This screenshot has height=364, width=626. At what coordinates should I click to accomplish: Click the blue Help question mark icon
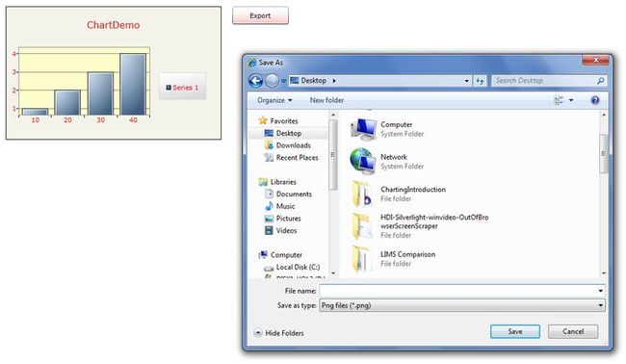[595, 100]
